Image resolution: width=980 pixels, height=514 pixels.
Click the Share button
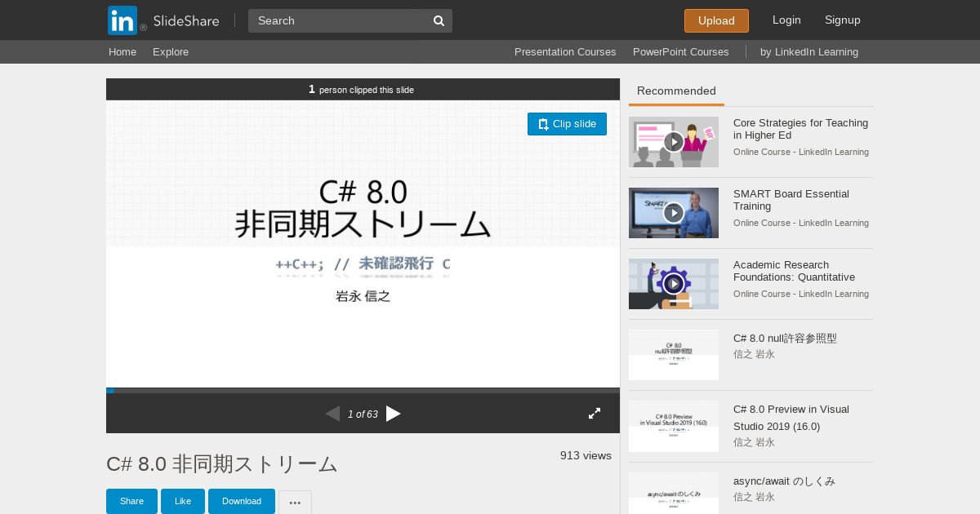[131, 501]
